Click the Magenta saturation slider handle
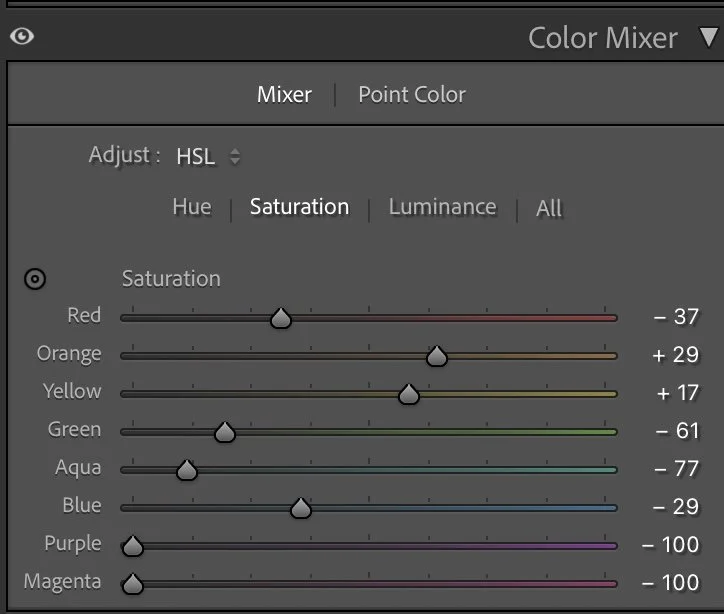This screenshot has width=724, height=614. point(132,584)
